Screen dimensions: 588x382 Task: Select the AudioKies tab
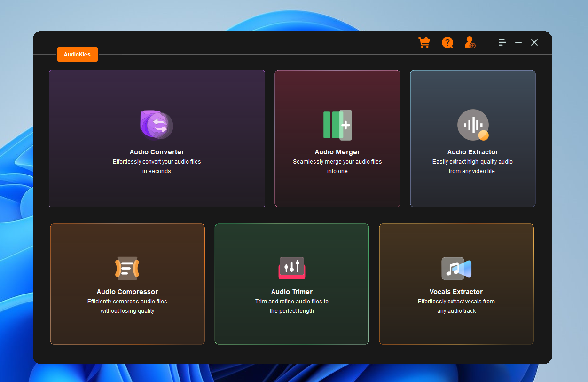point(78,55)
